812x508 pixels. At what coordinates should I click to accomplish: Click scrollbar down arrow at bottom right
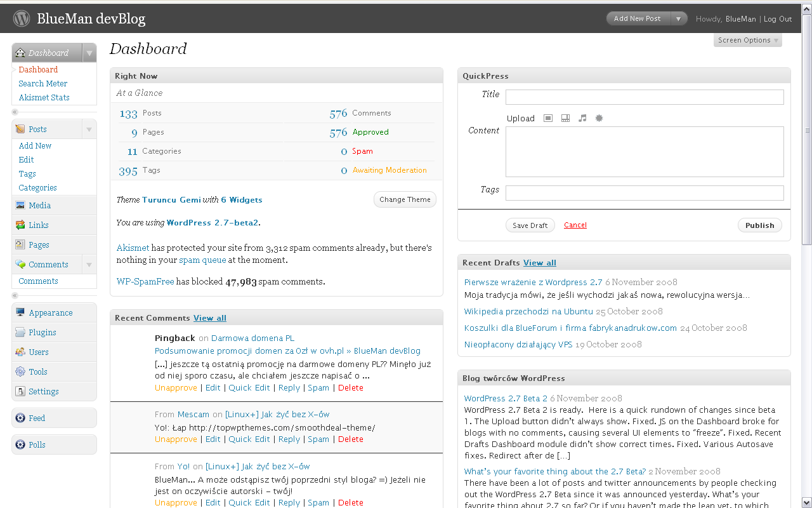(807, 503)
